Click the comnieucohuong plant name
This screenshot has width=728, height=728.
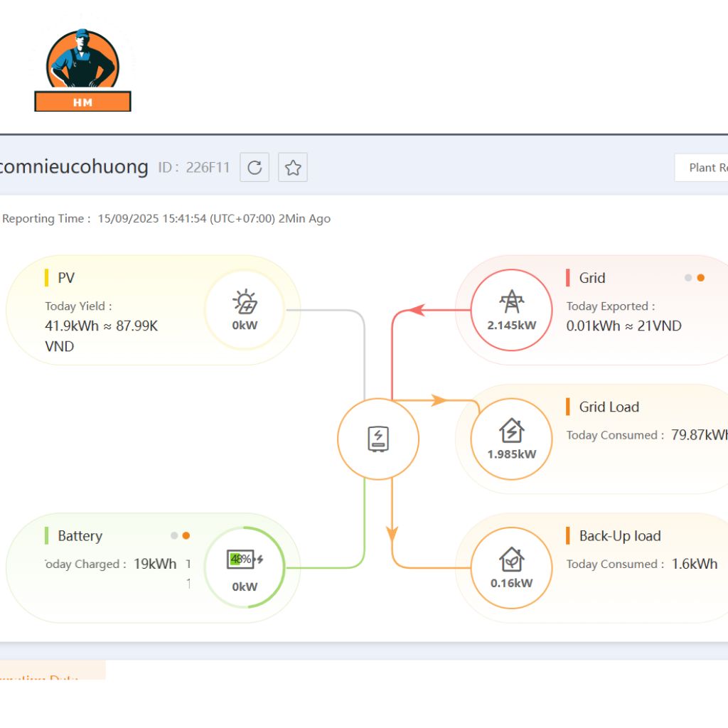[x=74, y=167]
